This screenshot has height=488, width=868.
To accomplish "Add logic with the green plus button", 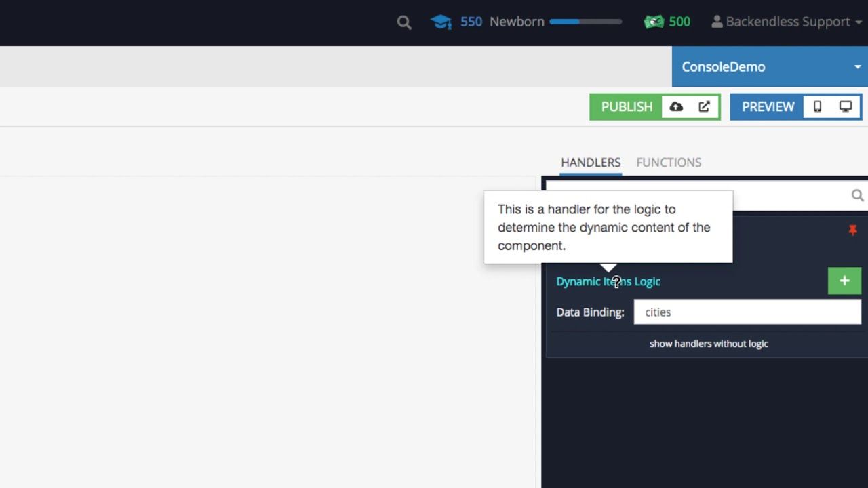I will (844, 281).
